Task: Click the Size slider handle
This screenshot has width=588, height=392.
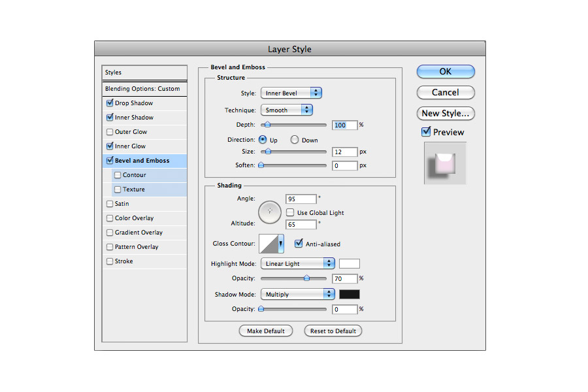Action: click(x=268, y=152)
